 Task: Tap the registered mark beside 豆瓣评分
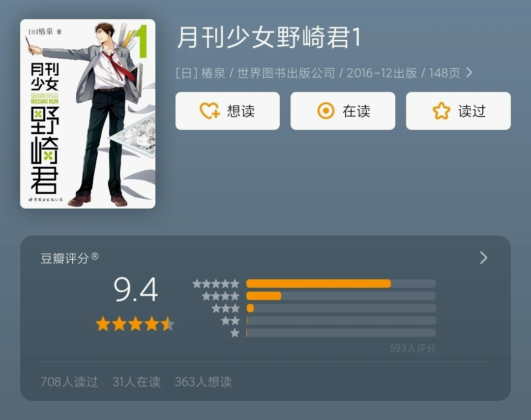pos(95,256)
